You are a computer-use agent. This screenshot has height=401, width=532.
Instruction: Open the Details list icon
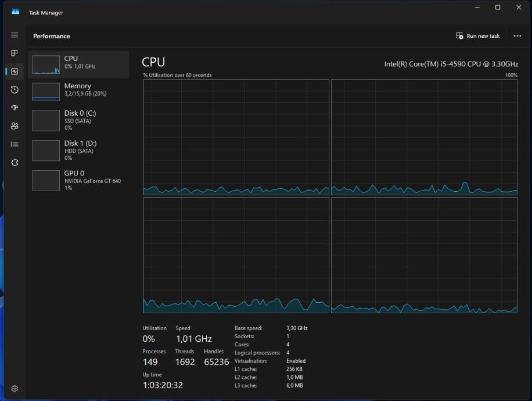coord(15,144)
